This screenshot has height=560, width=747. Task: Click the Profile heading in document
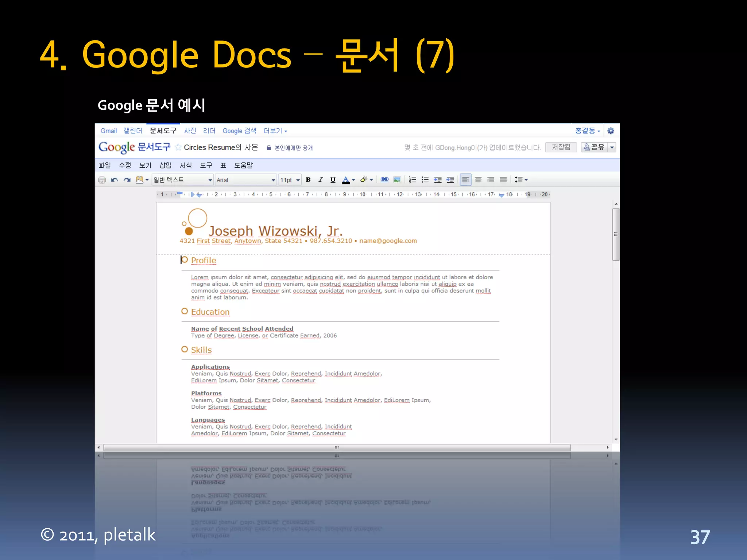204,260
